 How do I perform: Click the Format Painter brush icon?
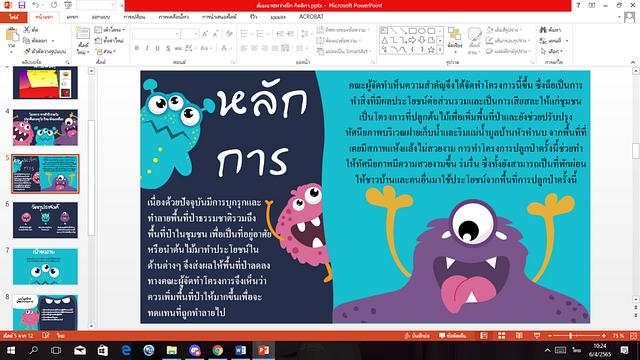click(27, 51)
